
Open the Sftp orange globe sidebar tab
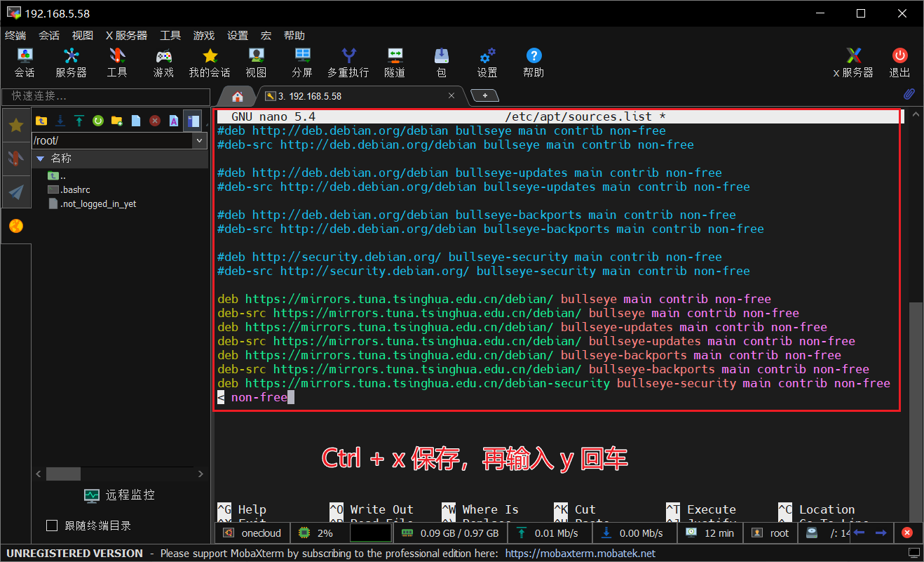tap(16, 226)
